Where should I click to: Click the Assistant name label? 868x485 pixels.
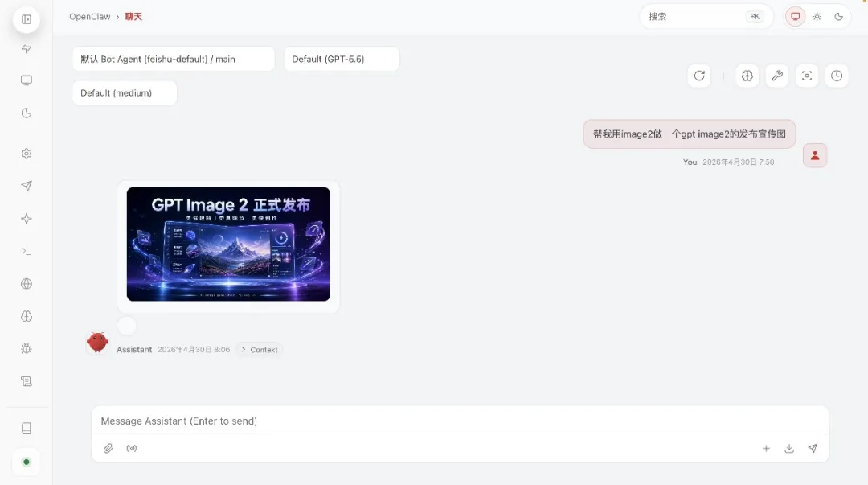click(134, 350)
